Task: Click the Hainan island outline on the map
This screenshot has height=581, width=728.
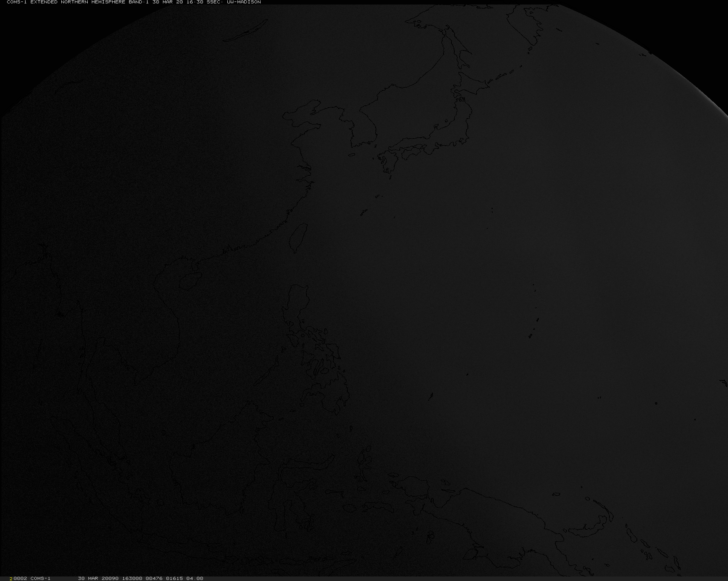Action: click(190, 281)
